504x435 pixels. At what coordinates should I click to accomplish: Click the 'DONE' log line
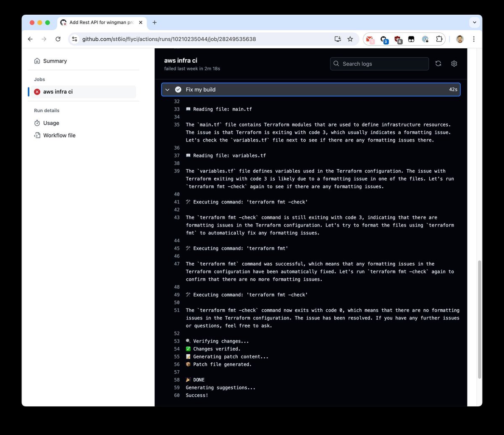tap(195, 380)
